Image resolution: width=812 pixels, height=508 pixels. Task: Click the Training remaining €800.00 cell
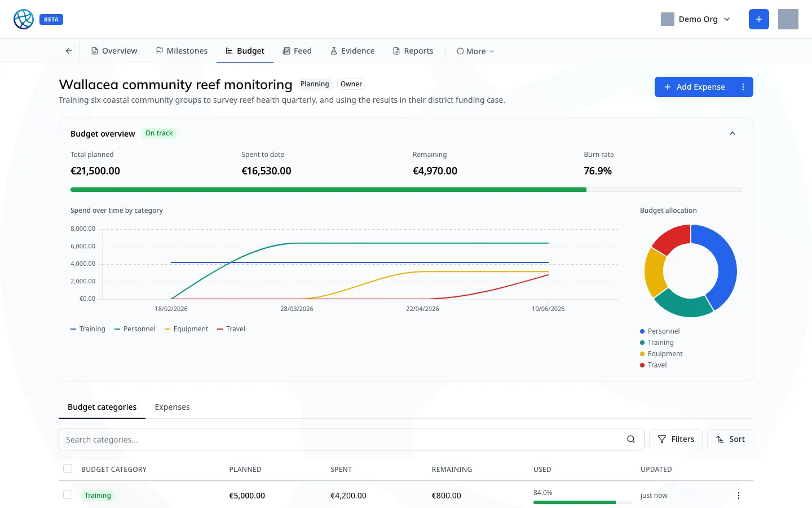click(x=447, y=496)
